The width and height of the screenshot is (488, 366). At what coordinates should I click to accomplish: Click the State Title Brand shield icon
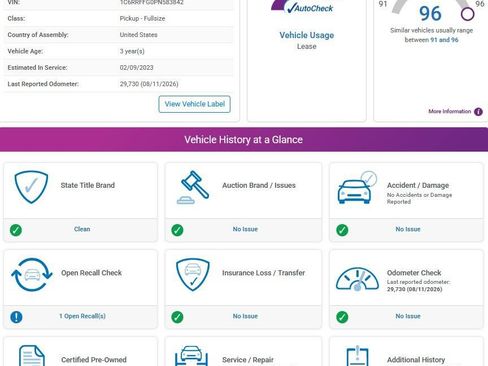31,187
